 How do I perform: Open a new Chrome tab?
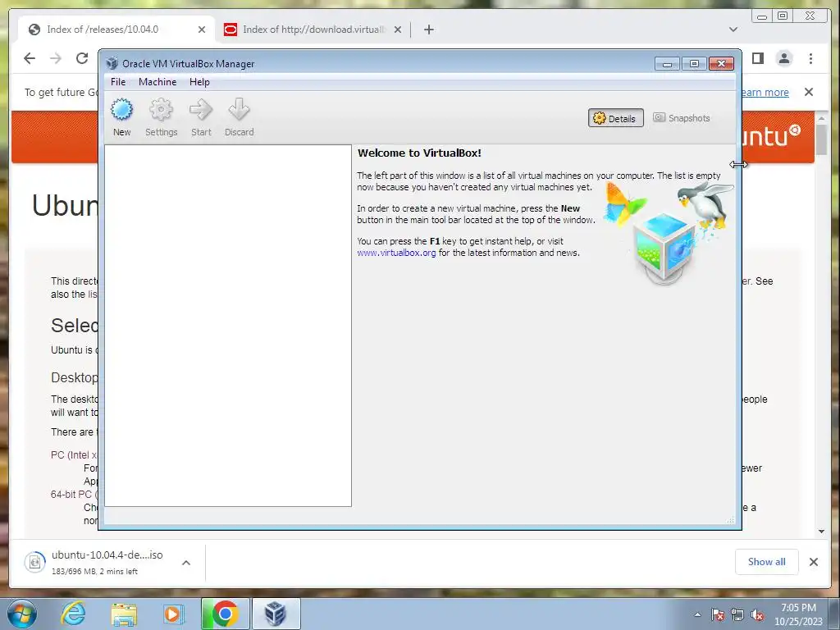[428, 30]
